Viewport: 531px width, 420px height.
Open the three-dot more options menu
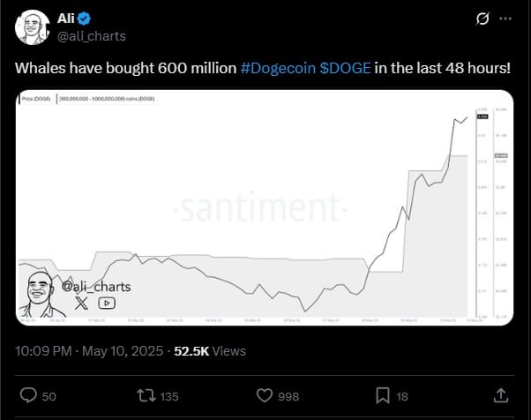click(505, 19)
